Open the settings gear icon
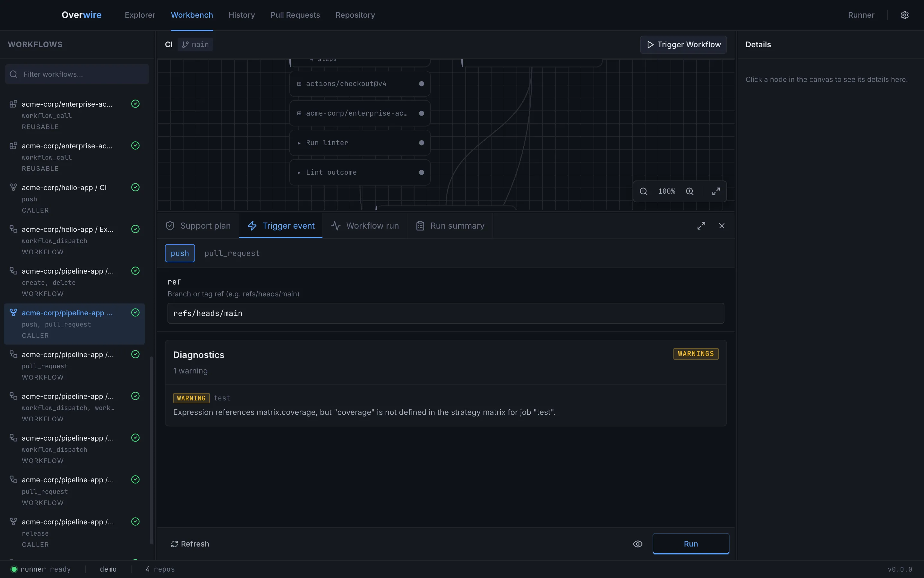The image size is (924, 578). 904,15
